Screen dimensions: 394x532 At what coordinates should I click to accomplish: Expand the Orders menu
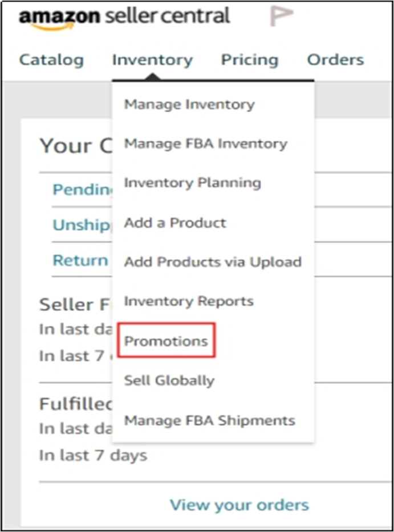click(x=335, y=60)
